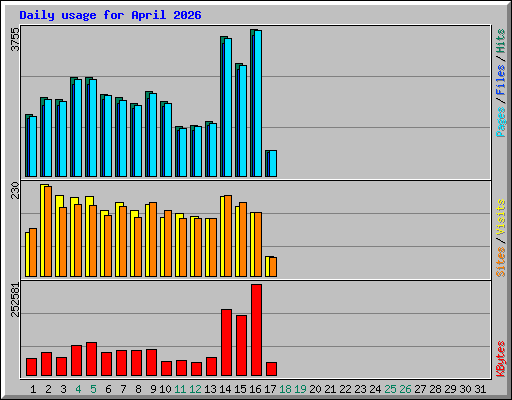Click the green day 11 label
Screen dimensions: 512x400
[180, 389]
